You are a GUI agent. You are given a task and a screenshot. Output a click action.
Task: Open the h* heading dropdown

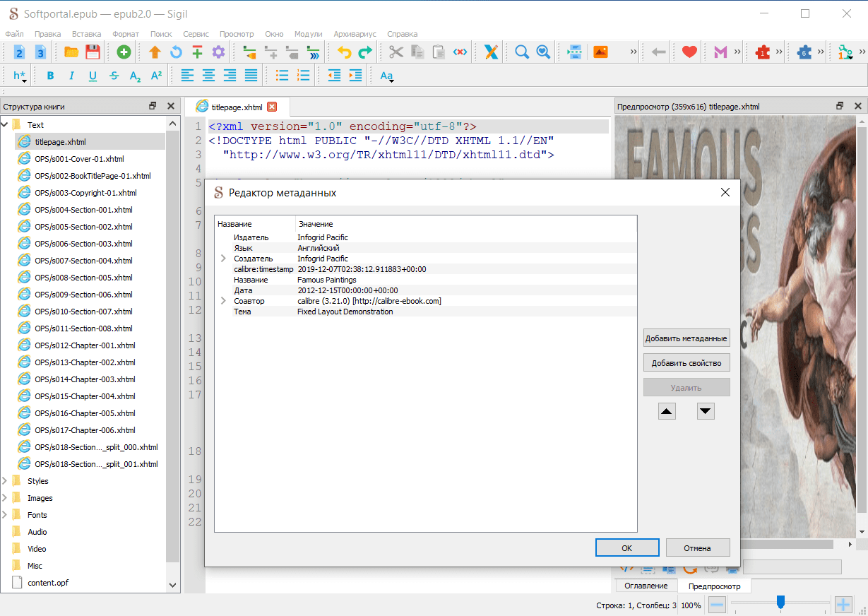(x=20, y=76)
